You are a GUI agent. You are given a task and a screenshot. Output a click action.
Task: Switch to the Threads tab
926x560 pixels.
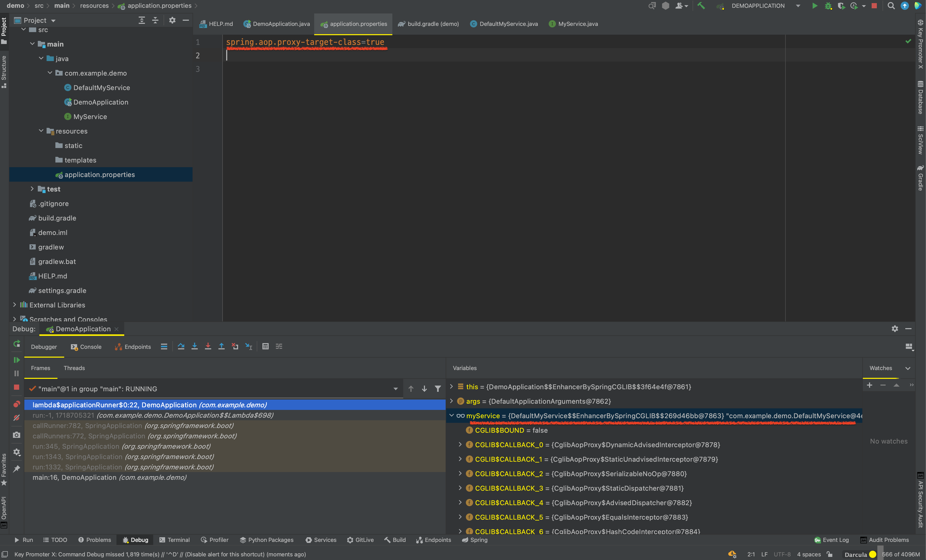tap(74, 368)
